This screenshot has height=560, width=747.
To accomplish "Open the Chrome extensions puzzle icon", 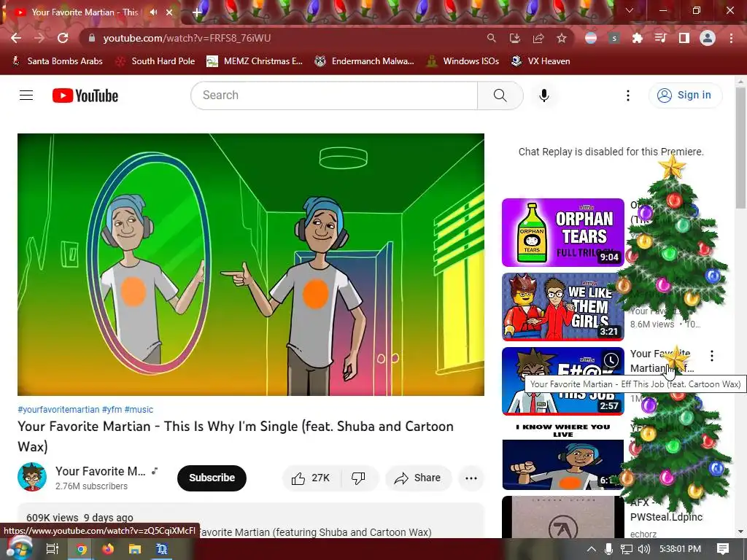I will click(x=637, y=38).
